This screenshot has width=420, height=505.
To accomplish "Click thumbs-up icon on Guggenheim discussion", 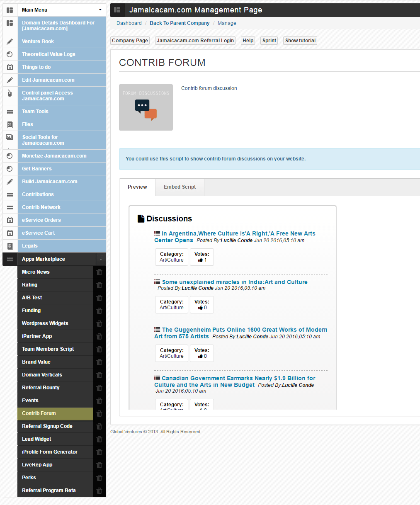I will (201, 356).
